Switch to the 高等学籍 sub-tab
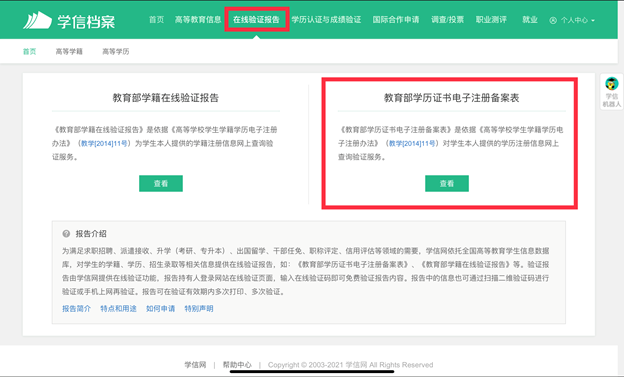The width and height of the screenshot is (624, 377). pyautogui.click(x=69, y=51)
